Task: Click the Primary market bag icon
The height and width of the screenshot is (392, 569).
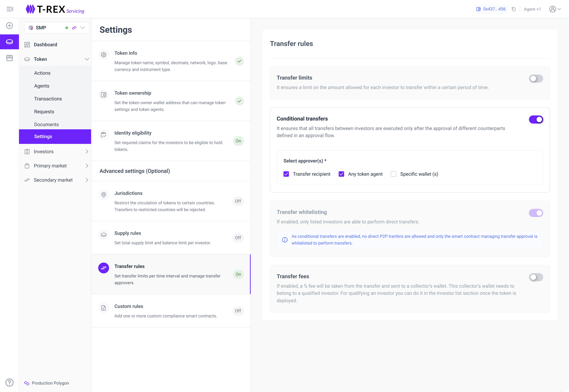Action: [x=27, y=166]
